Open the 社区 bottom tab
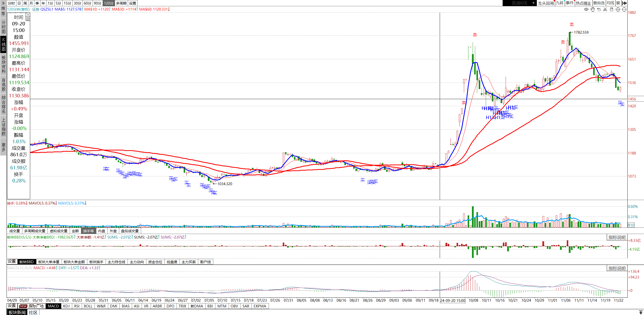The image size is (644, 315). point(33,312)
